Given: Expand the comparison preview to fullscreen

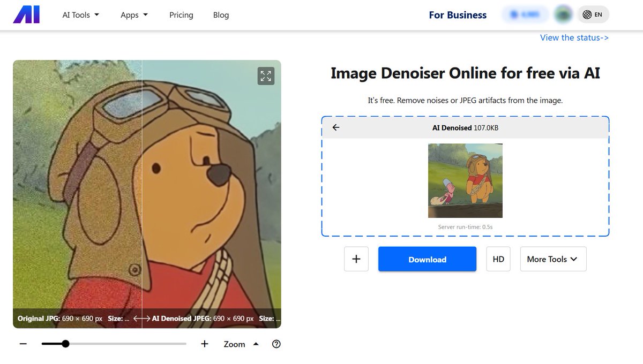Looking at the screenshot, I should (266, 76).
